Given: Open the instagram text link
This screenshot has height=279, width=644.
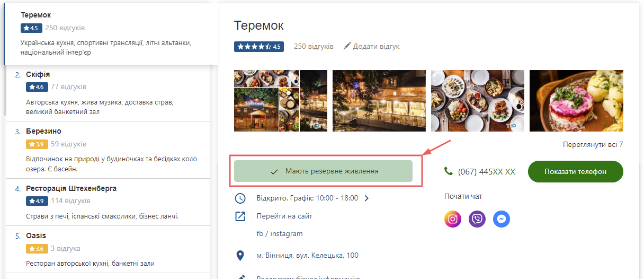Looking at the screenshot, I should [x=287, y=234].
